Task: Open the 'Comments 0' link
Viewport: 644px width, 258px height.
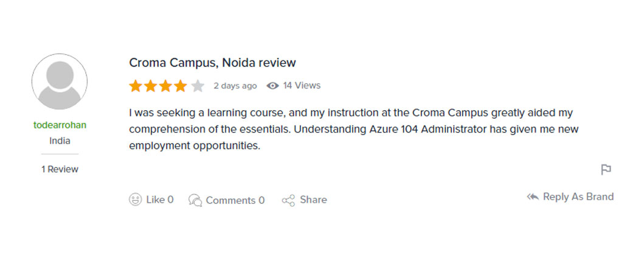Action: coord(235,200)
